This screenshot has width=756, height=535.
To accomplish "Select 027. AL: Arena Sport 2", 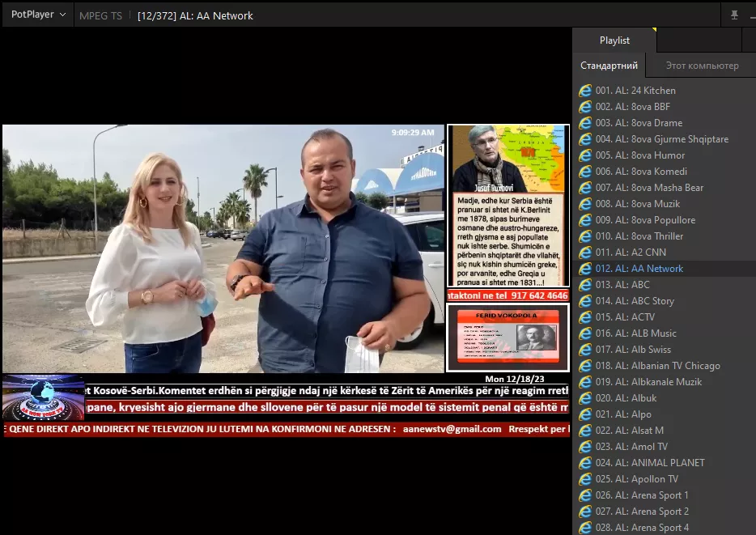I will [665, 512].
